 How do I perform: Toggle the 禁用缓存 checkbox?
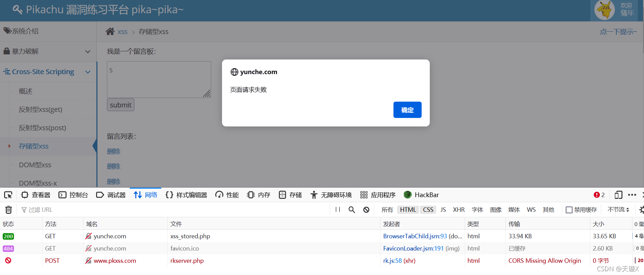point(569,210)
